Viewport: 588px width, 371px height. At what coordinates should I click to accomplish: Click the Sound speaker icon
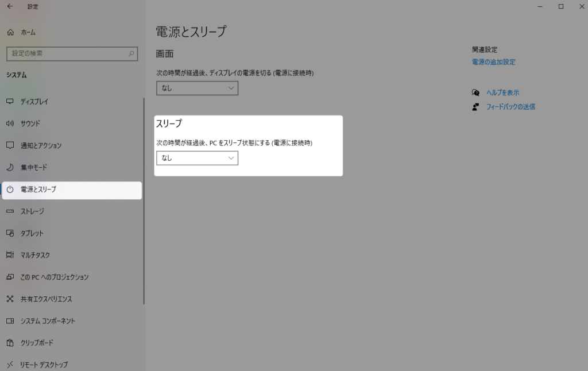click(10, 123)
